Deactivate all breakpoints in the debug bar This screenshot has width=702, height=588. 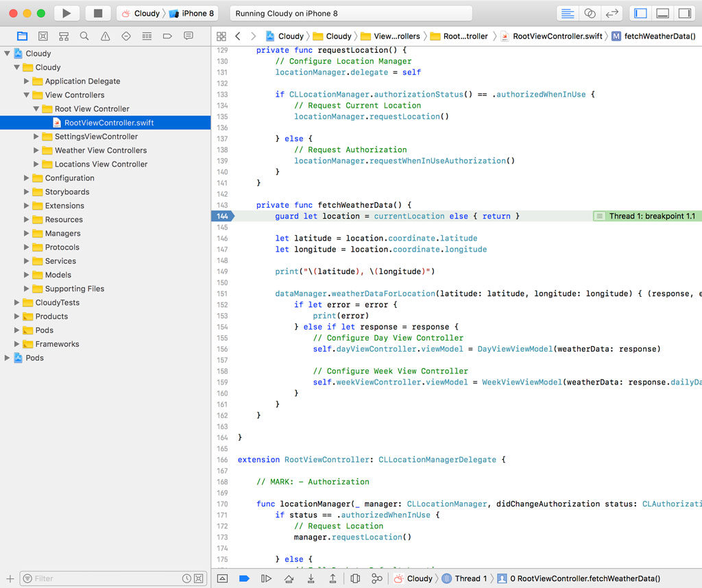tap(244, 578)
